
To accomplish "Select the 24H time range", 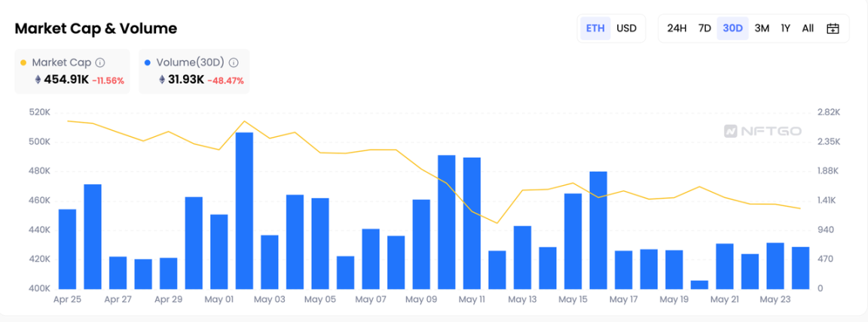I will [677, 29].
